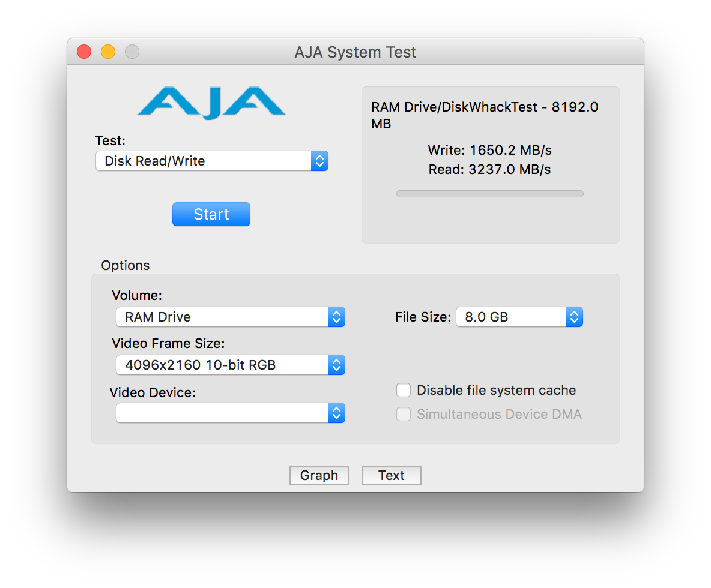The height and width of the screenshot is (588, 711).
Task: Start the disk test
Action: [211, 214]
